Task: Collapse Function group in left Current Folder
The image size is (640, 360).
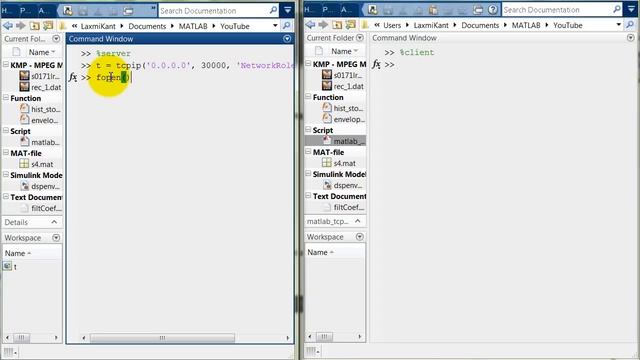Action: (x=6, y=98)
